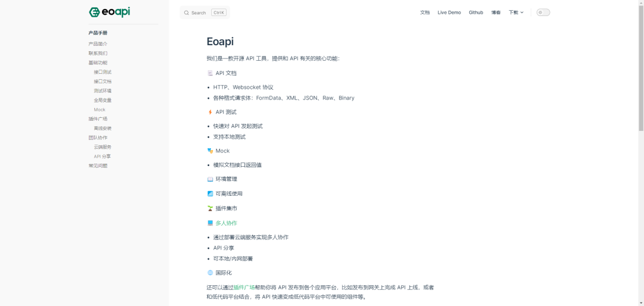Click the 多人协作 green link
Viewport: 644px width, 306px height.
click(x=227, y=223)
